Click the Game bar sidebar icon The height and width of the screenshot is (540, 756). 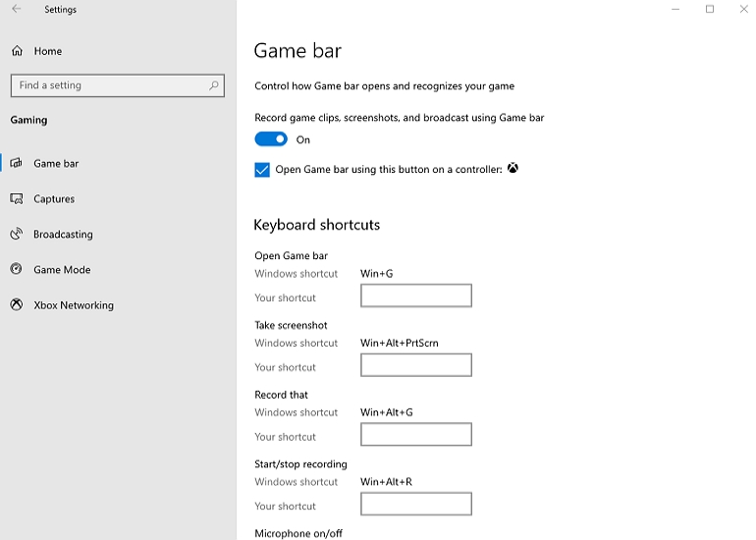17,164
